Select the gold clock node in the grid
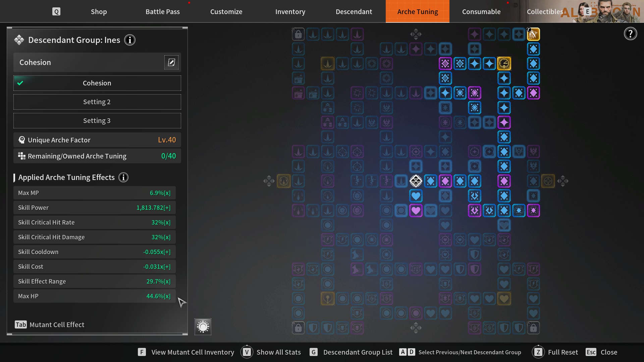Viewport: 644px width, 362px height. (504, 63)
